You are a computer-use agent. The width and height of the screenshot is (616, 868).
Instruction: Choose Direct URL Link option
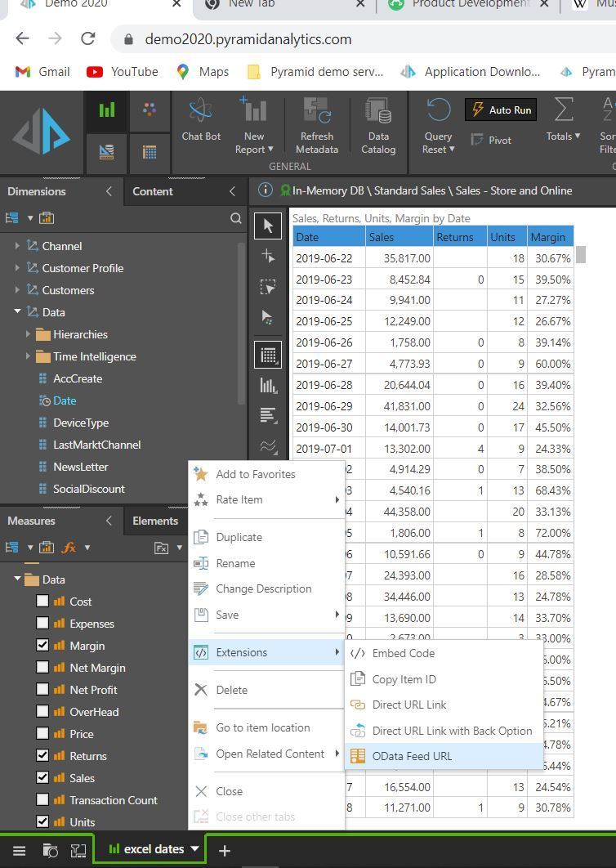(444, 705)
